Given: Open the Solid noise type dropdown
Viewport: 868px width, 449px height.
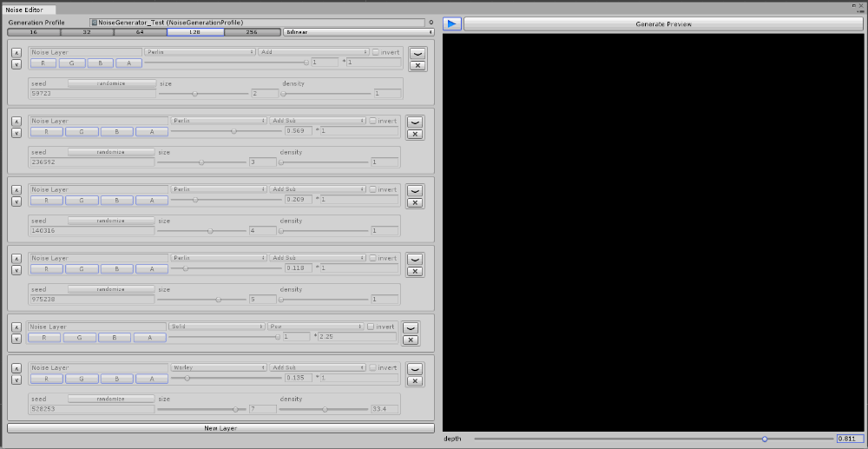Looking at the screenshot, I should click(x=217, y=327).
